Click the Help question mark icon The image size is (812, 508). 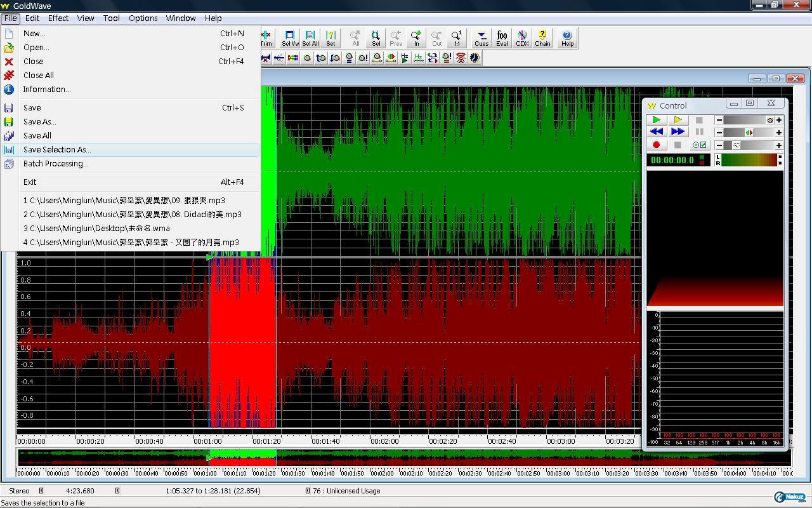click(x=567, y=38)
